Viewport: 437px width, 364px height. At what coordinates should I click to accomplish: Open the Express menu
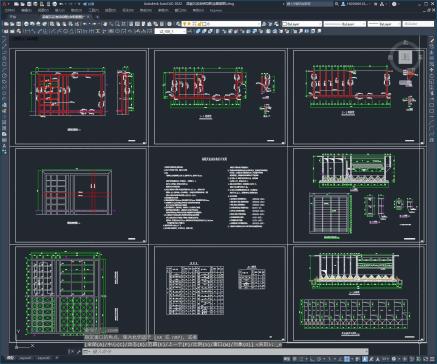pos(216,10)
